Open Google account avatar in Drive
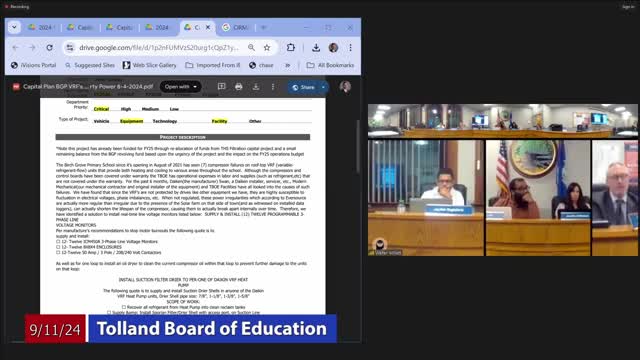Viewport: 640px width, 360px height. pos(345,87)
